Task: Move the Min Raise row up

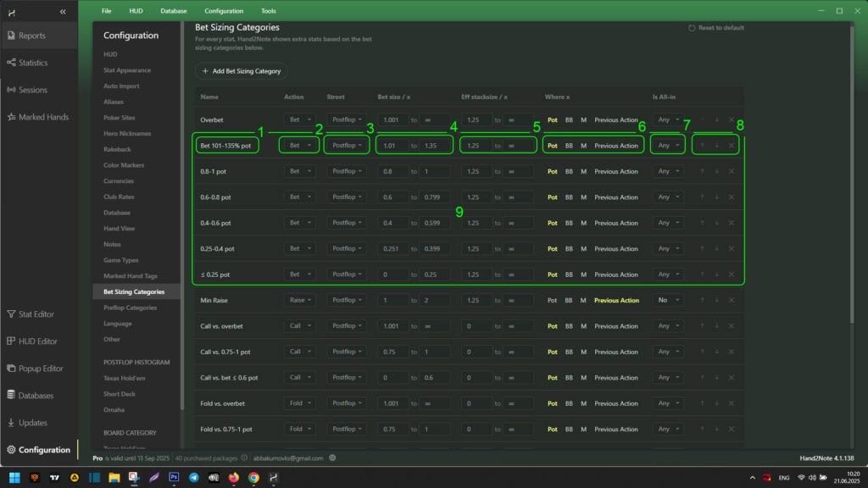Action: [x=701, y=300]
